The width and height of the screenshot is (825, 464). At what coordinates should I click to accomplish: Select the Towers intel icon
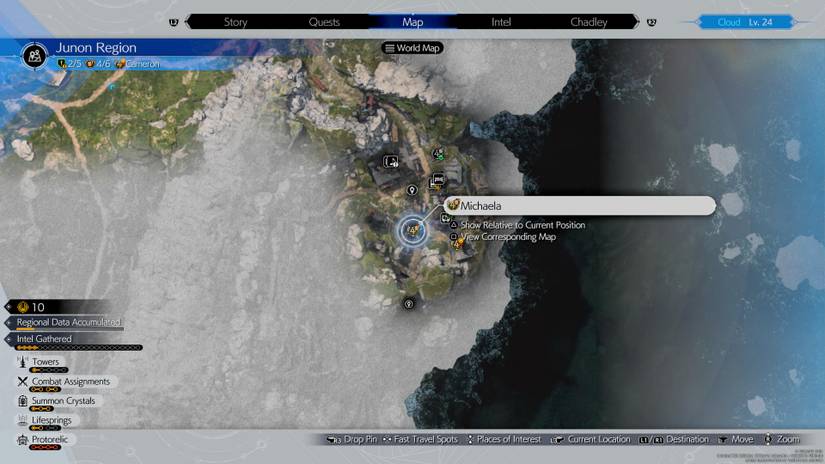(x=22, y=362)
